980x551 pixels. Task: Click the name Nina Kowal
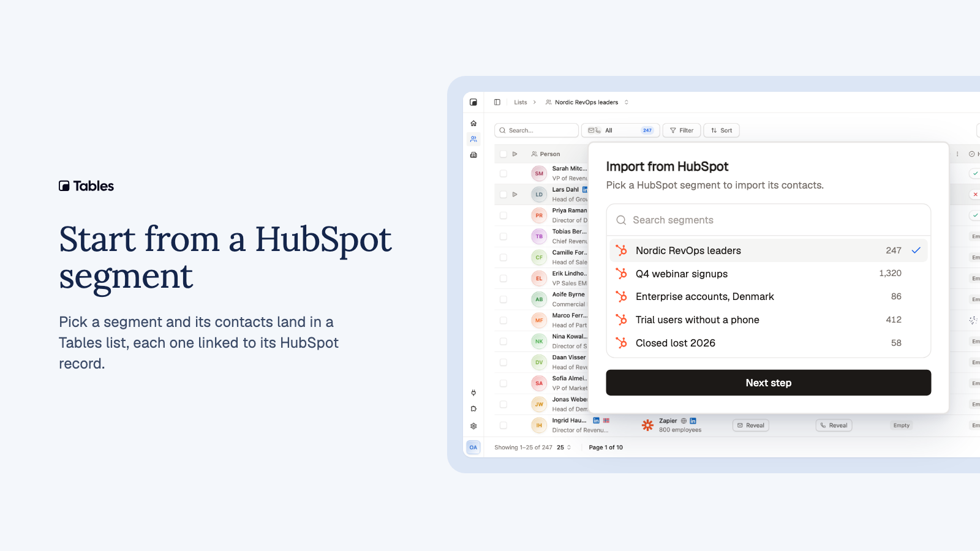[x=570, y=337]
